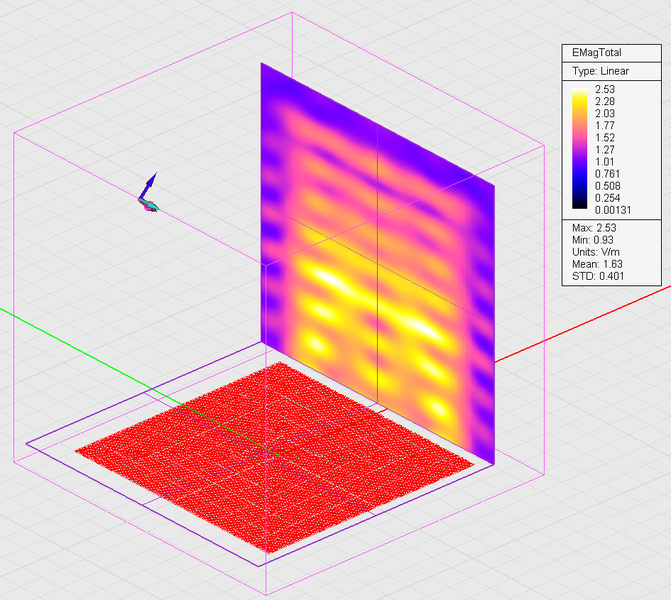This screenshot has width=671, height=600.
Task: Click the Units: V/m label
Action: tap(600, 253)
